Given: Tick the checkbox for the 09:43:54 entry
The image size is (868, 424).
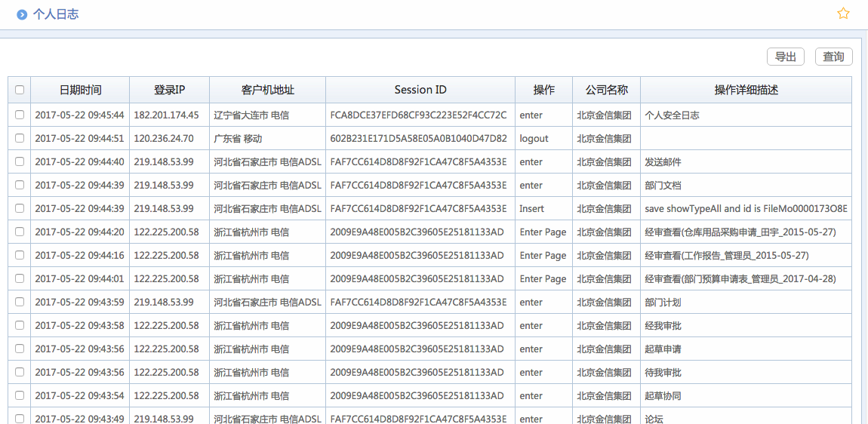Looking at the screenshot, I should pyautogui.click(x=20, y=396).
